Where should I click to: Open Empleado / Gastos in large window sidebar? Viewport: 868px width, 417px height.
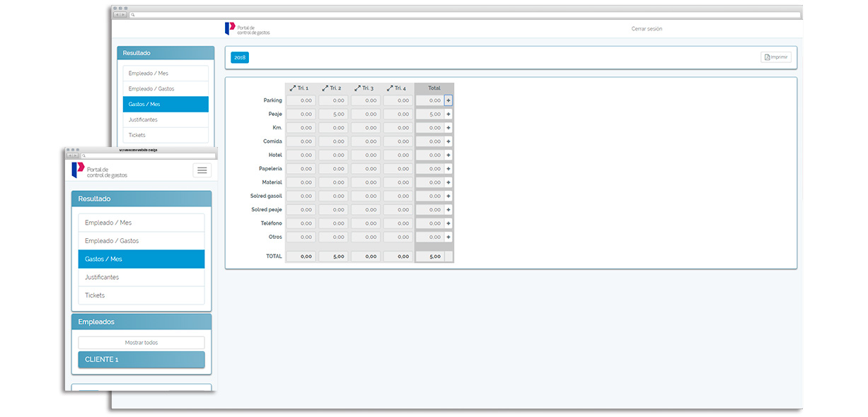(166, 89)
